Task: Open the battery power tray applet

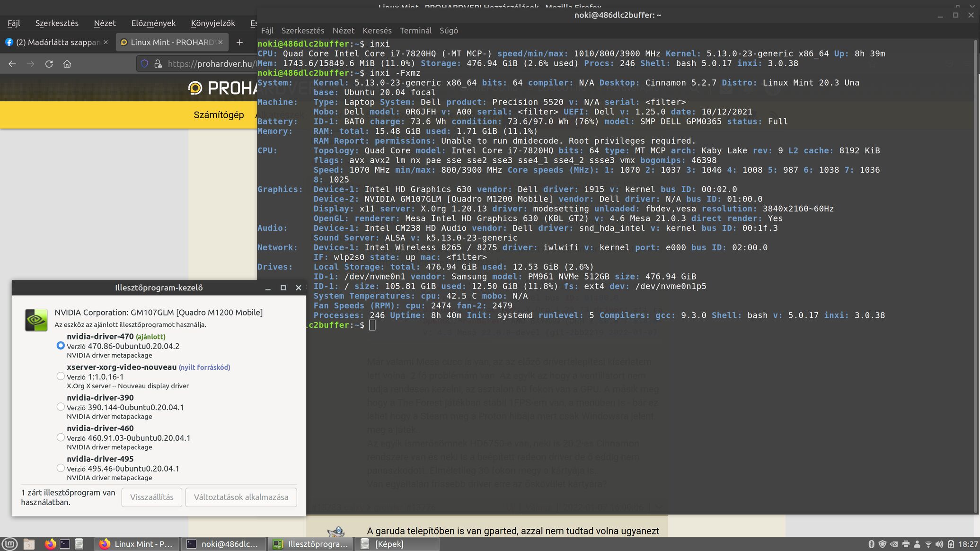Action: pyautogui.click(x=951, y=544)
